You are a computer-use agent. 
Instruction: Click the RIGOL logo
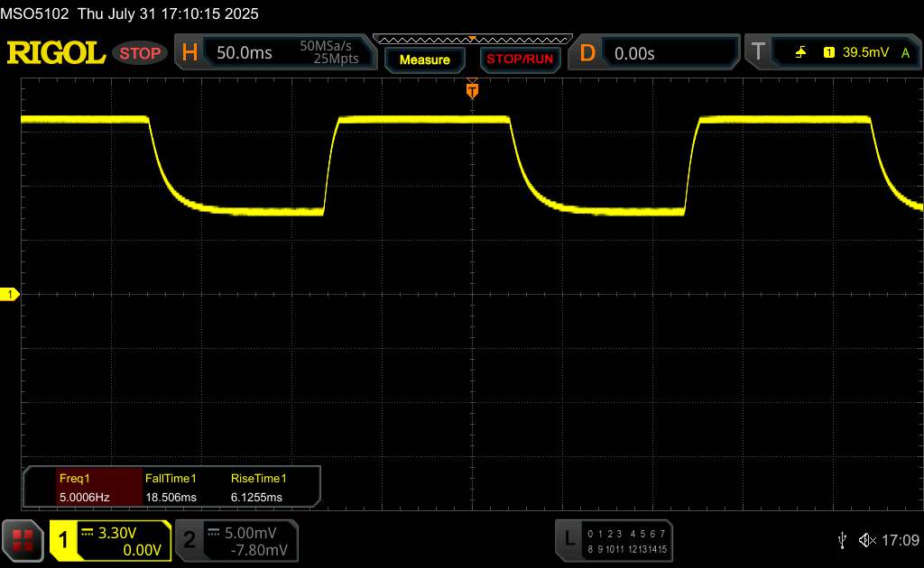pos(56,53)
